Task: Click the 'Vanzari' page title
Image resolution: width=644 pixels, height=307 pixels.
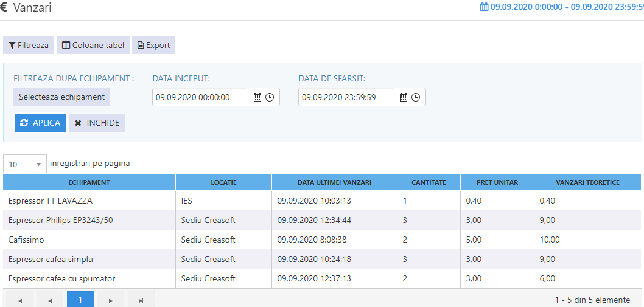Action: 32,7
